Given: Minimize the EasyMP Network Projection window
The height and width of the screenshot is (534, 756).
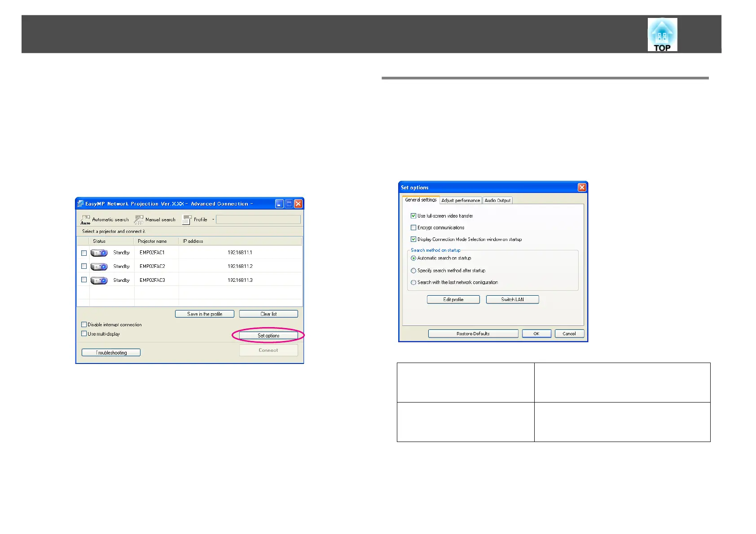Looking at the screenshot, I should pyautogui.click(x=279, y=204).
